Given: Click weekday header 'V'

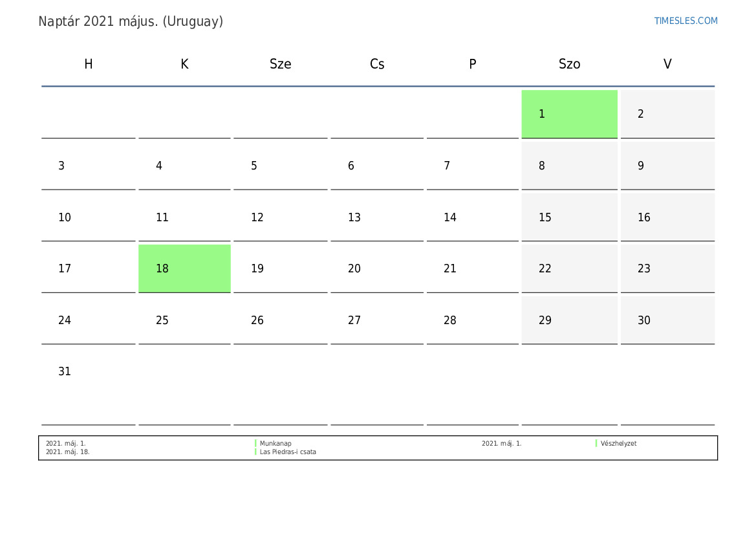Looking at the screenshot, I should point(667,63).
